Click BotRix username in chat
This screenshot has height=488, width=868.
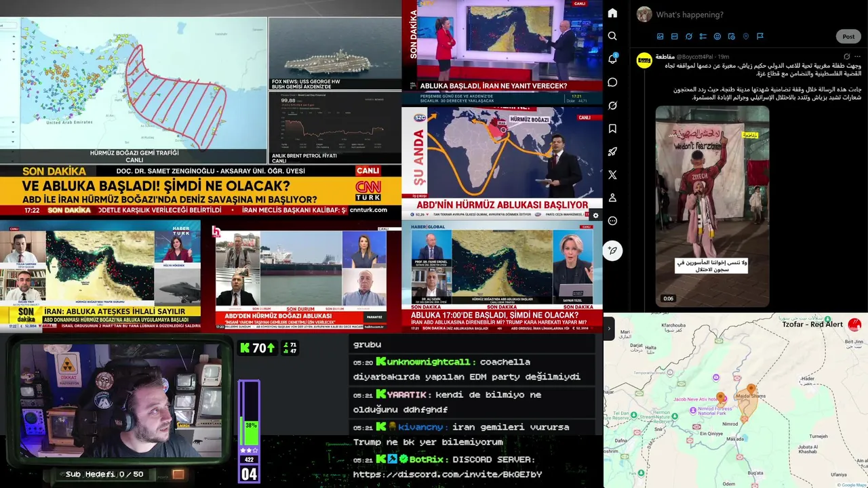point(426,460)
